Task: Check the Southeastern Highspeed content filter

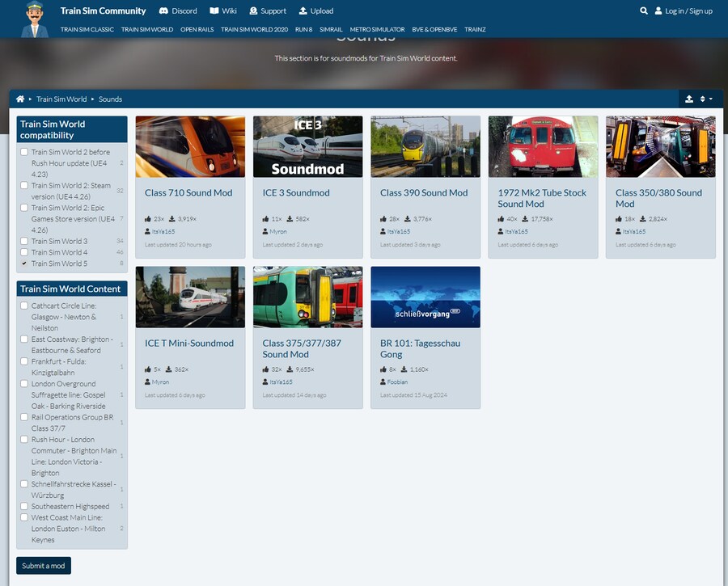Action: click(x=24, y=507)
